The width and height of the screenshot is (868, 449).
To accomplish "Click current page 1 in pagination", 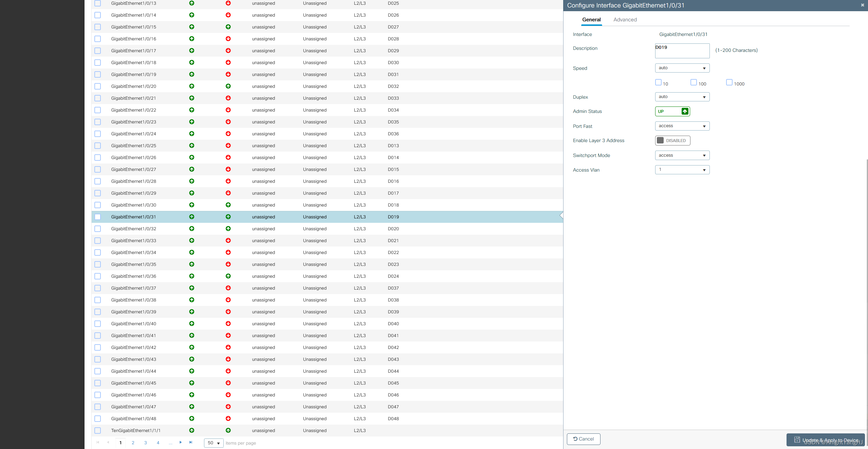I will 121,443.
